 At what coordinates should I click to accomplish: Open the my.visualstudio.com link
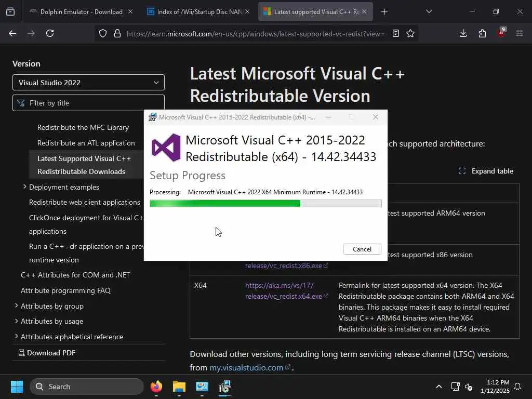pyautogui.click(x=250, y=367)
